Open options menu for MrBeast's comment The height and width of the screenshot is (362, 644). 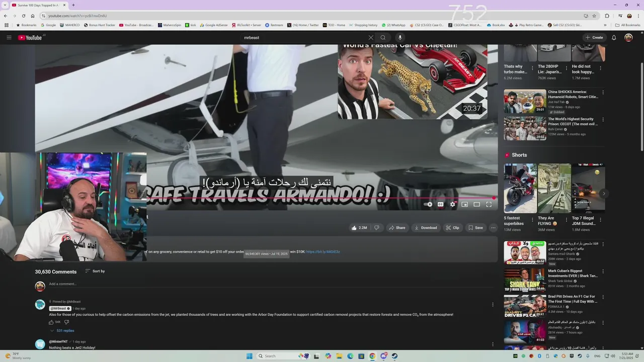click(x=493, y=305)
